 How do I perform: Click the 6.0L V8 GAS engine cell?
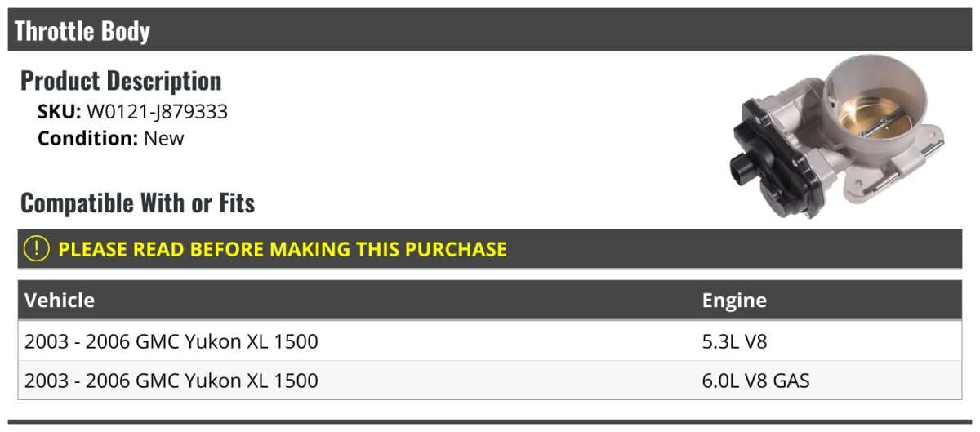755,381
